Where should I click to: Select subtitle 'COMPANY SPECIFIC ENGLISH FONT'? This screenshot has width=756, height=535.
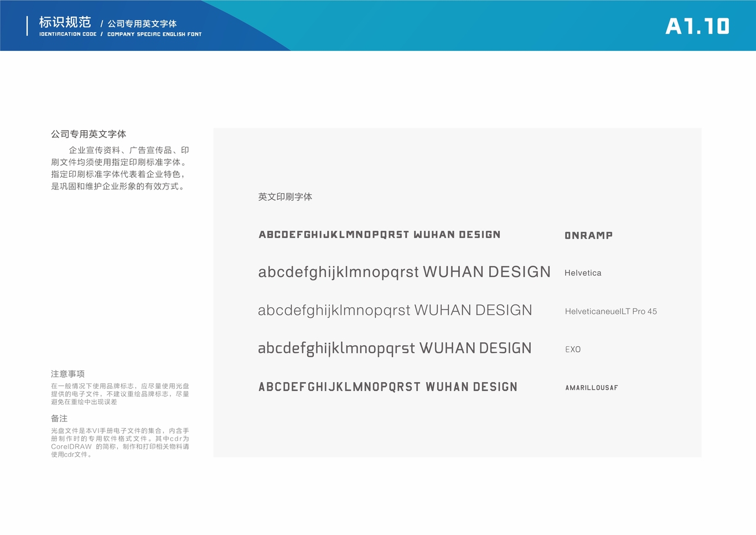point(154,34)
